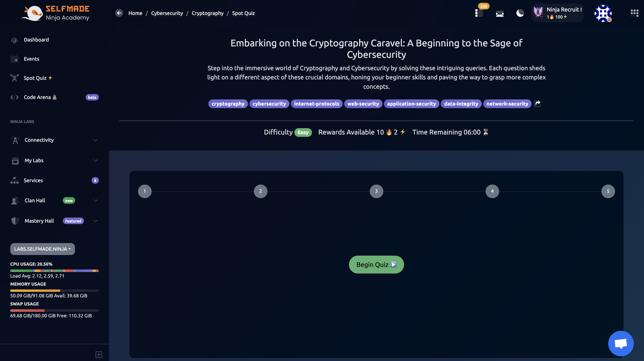
Task: Open the apps grid menu icon
Action: pyautogui.click(x=634, y=13)
